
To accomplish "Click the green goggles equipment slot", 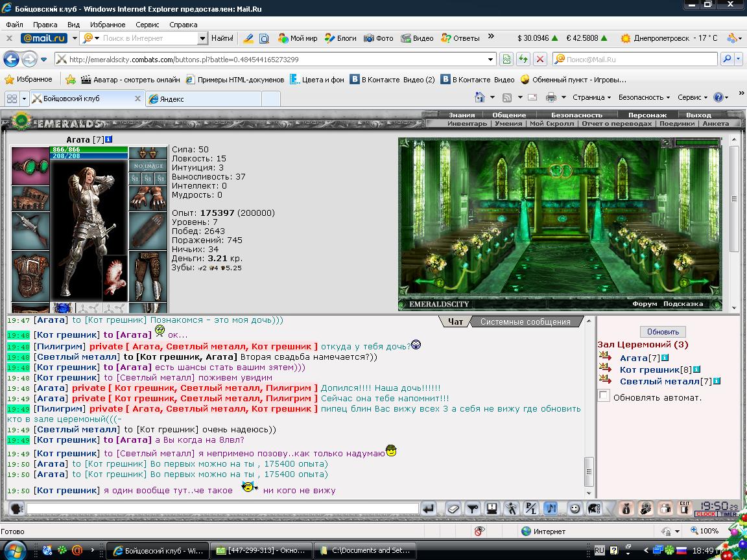I will point(30,166).
